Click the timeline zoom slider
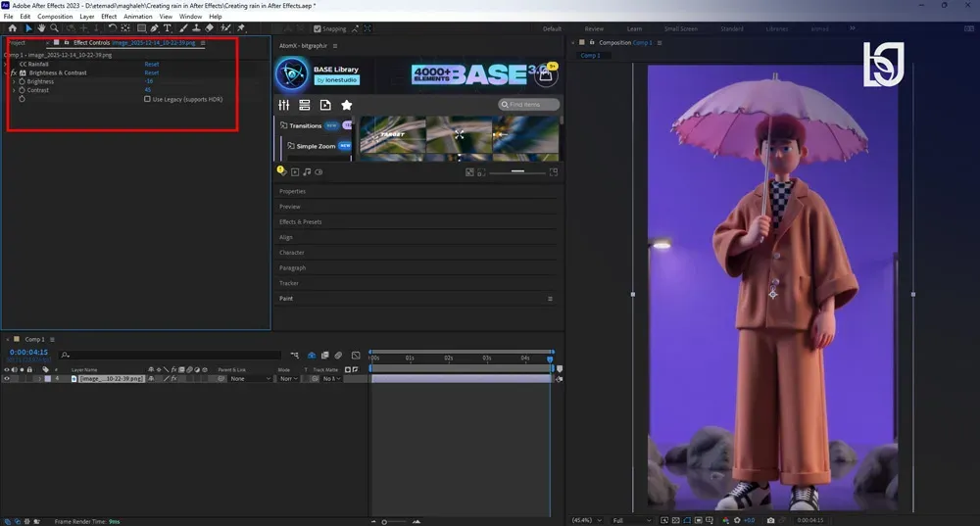Viewport: 980px width, 526px height. (395, 522)
